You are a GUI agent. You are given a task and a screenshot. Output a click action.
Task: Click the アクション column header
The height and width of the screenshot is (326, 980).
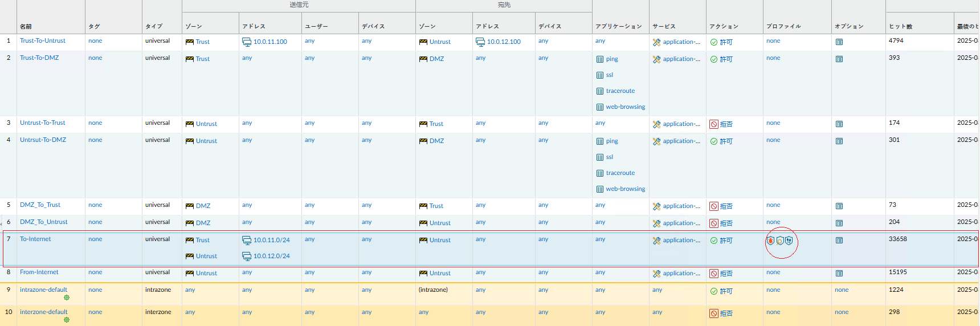pos(724,27)
